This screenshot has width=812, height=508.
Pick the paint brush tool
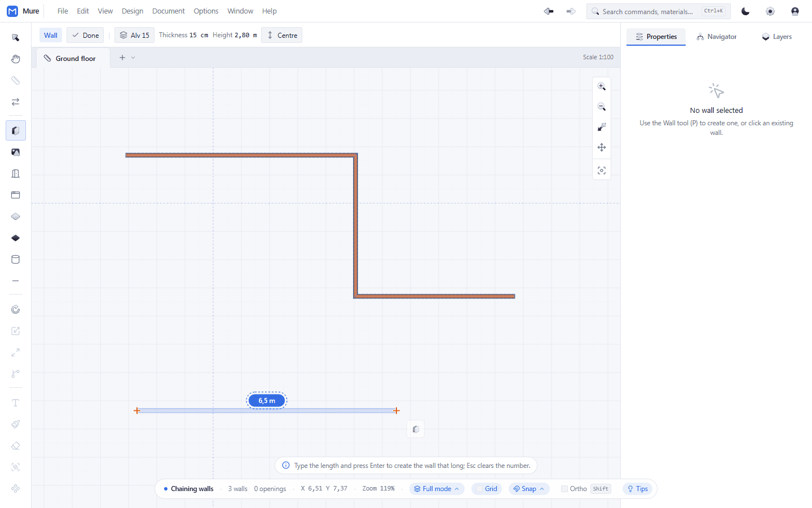point(16,424)
